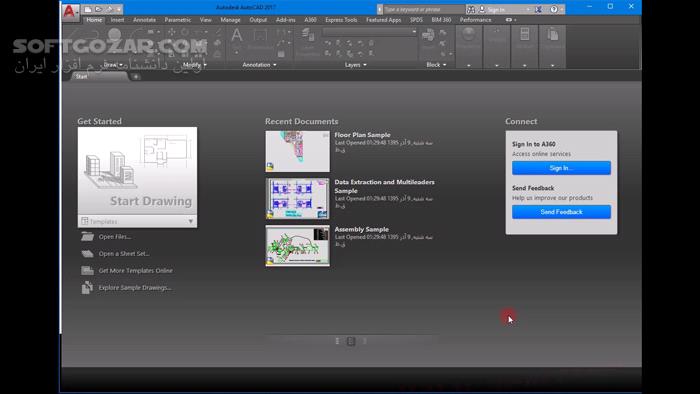Select the middle image view icon below recent documents
The height and width of the screenshot is (394, 700).
coord(351,341)
